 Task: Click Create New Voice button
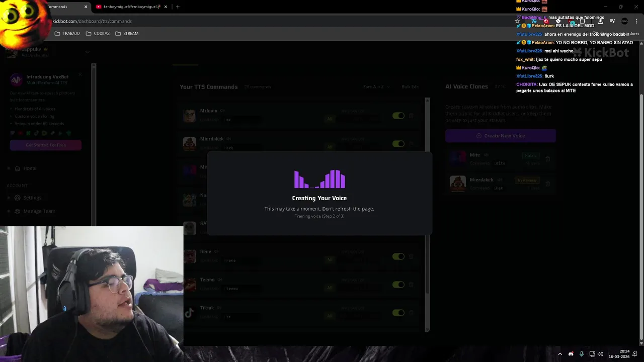(500, 136)
